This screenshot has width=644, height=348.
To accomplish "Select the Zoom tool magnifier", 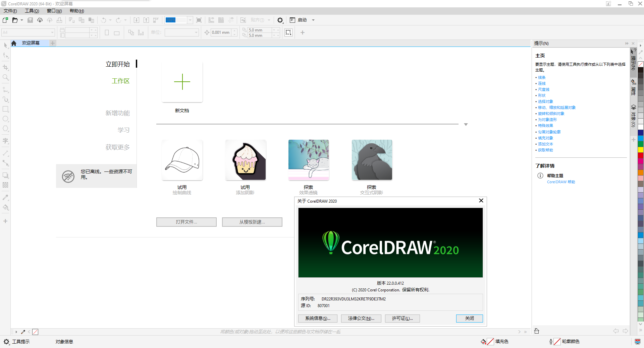I will click(x=5, y=77).
